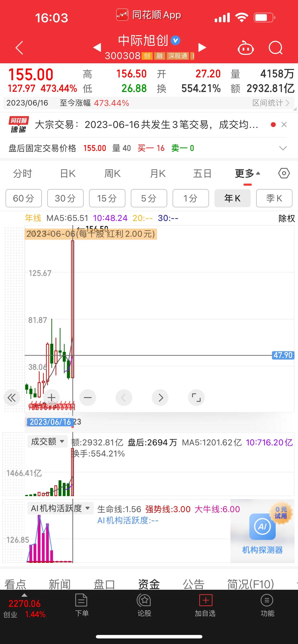Viewport: 298px width, 644px height.
Task: Select the 五日 chart tab
Action: click(x=202, y=173)
